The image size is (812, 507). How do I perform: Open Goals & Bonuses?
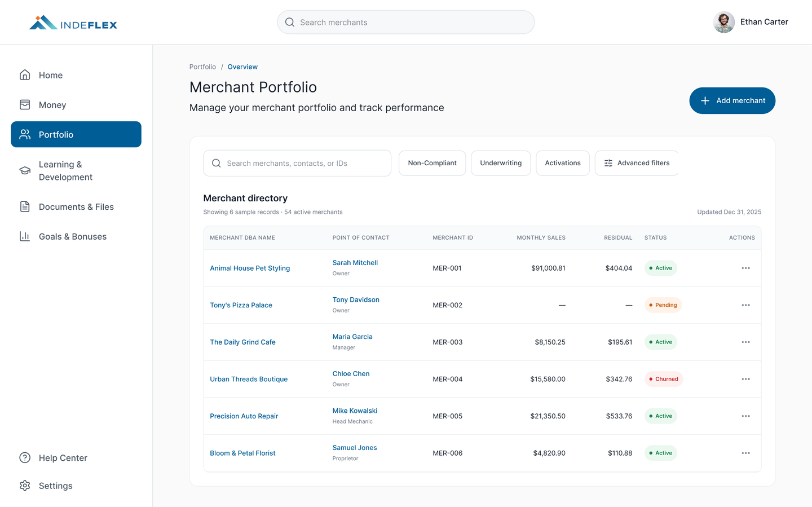(76, 236)
